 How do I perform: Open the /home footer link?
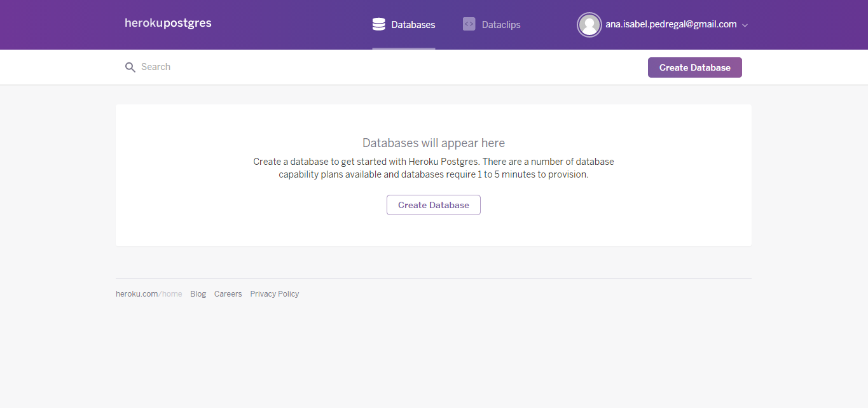[x=170, y=294]
